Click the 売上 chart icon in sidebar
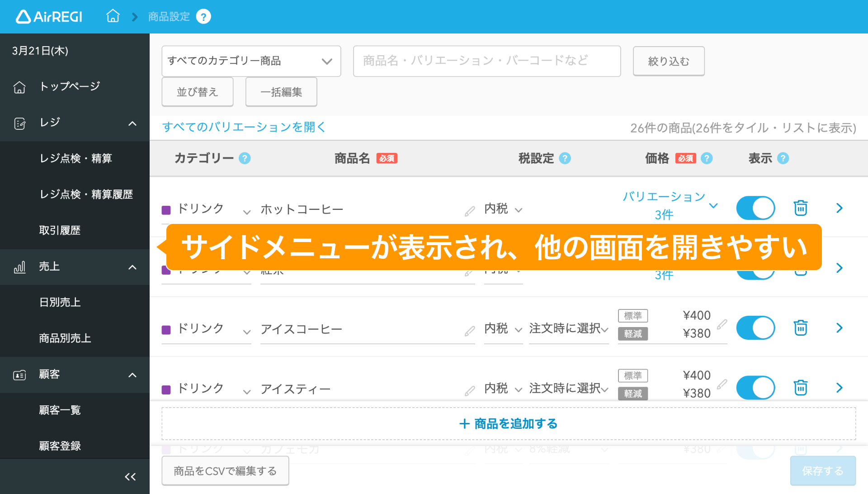868x494 pixels. [x=19, y=267]
